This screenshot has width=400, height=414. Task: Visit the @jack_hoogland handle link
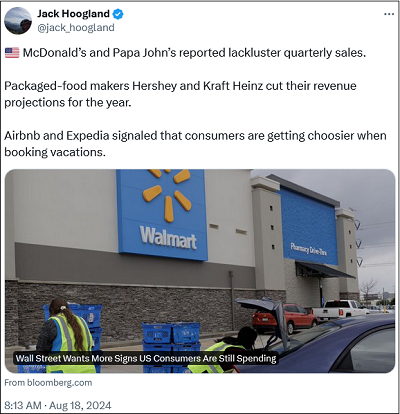tap(76, 28)
